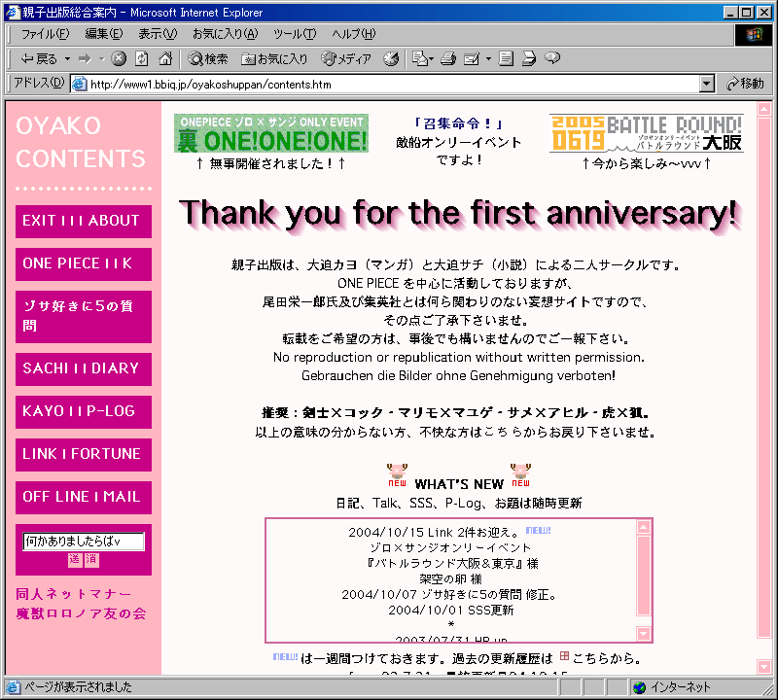Open the 表示(V) menu
Viewport: 778px width, 700px height.
pyautogui.click(x=158, y=34)
